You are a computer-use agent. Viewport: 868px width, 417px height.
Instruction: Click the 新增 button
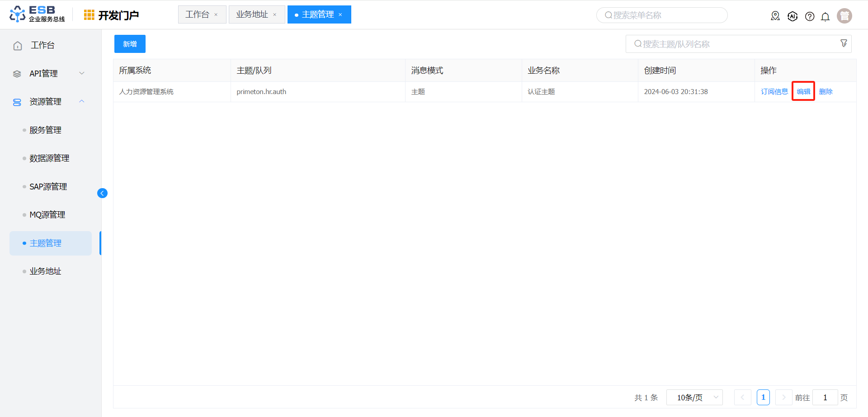[x=130, y=44]
